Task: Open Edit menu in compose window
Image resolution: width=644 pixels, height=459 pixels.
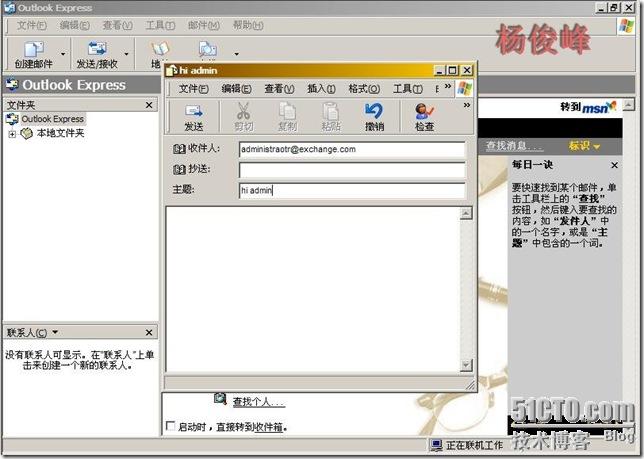Action: pos(236,89)
